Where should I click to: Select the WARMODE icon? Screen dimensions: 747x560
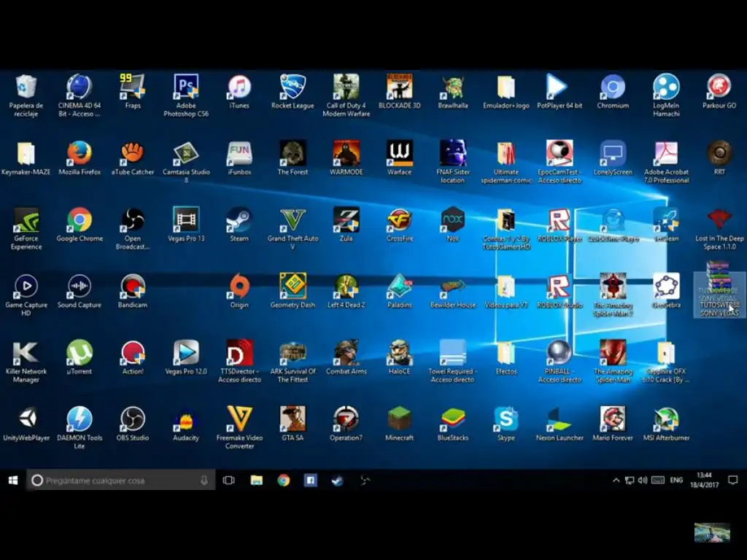point(347,153)
